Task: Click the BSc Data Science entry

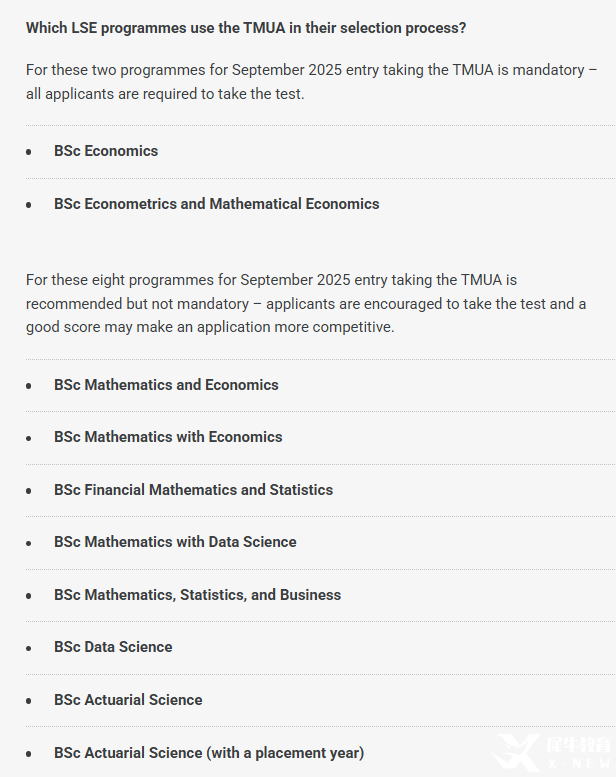Action: tap(113, 647)
